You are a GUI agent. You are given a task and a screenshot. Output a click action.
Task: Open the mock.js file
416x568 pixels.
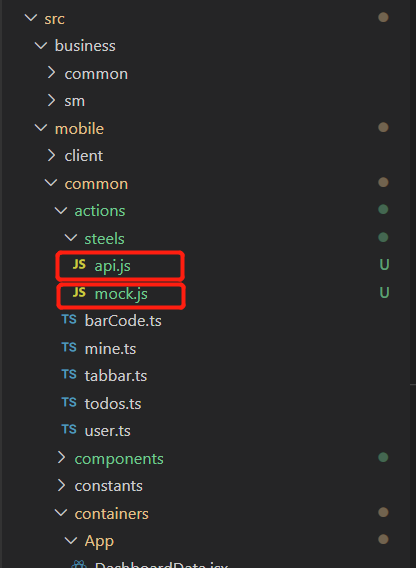(121, 293)
